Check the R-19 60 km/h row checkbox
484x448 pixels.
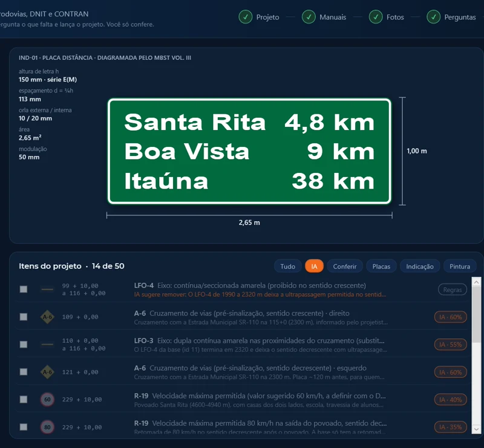click(x=24, y=400)
